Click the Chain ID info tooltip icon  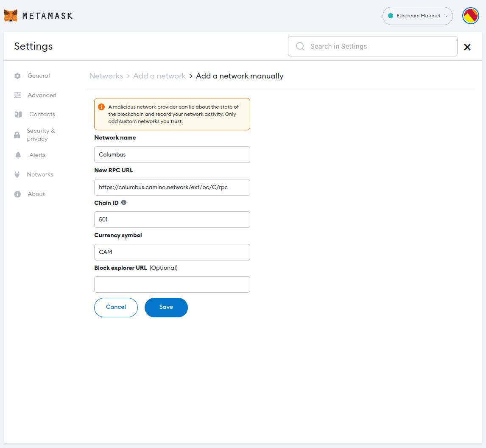point(124,203)
